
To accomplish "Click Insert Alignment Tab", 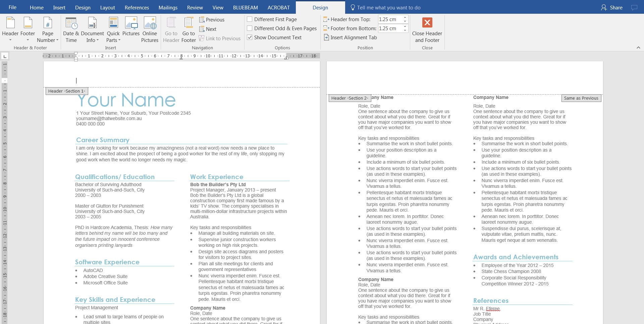I will click(350, 38).
